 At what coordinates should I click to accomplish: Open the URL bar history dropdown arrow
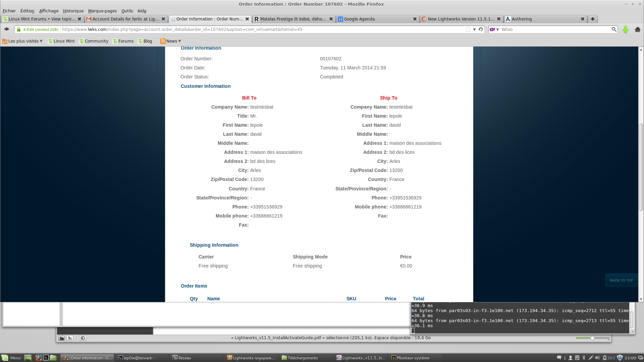pyautogui.click(x=474, y=29)
